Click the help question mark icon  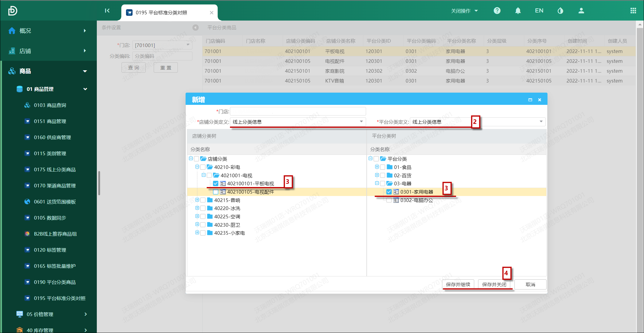pos(497,11)
